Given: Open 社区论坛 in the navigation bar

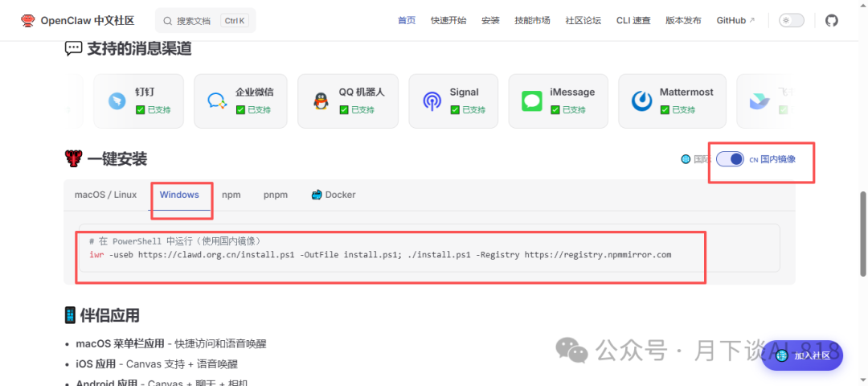Looking at the screenshot, I should 583,20.
